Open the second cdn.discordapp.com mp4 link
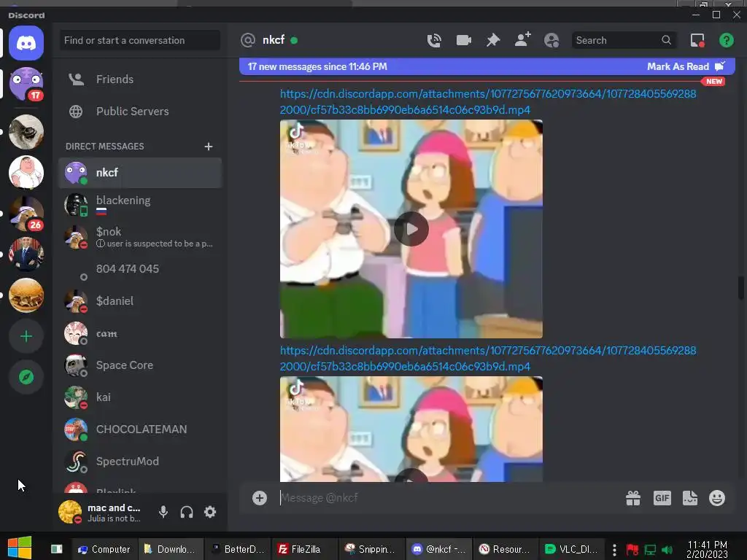The image size is (747, 560). [488, 359]
